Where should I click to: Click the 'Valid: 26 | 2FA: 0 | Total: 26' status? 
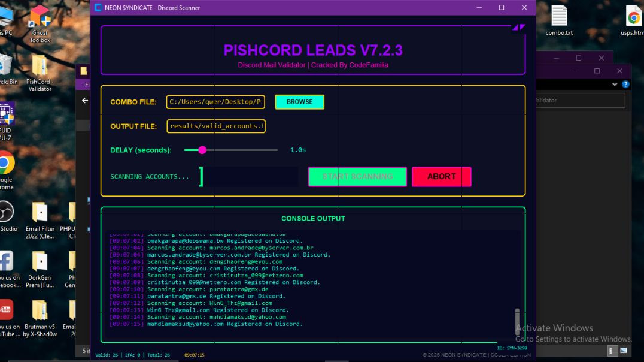[132, 355]
